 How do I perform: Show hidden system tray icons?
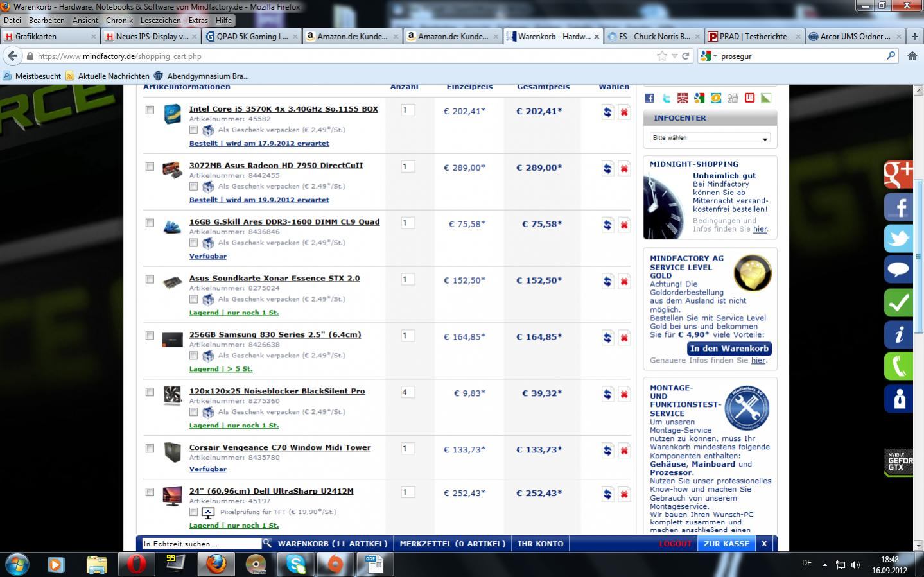[x=824, y=565]
